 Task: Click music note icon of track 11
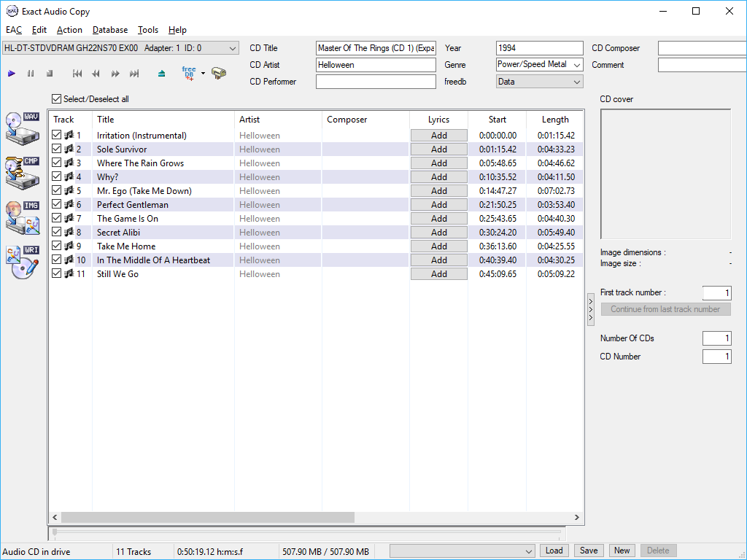(69, 273)
